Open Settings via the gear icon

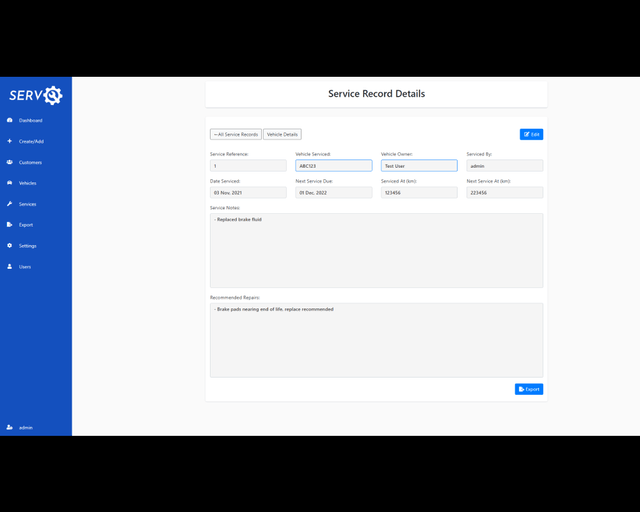point(10,246)
